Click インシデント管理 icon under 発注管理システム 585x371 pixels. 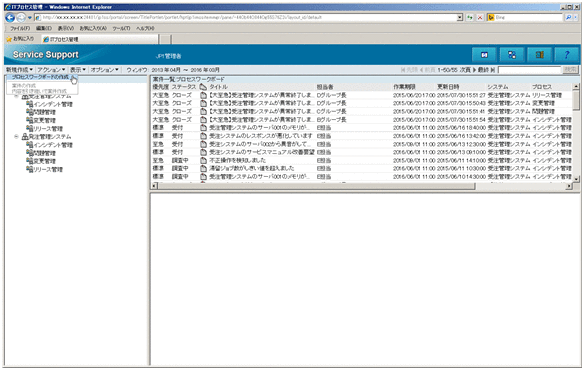[x=29, y=145]
